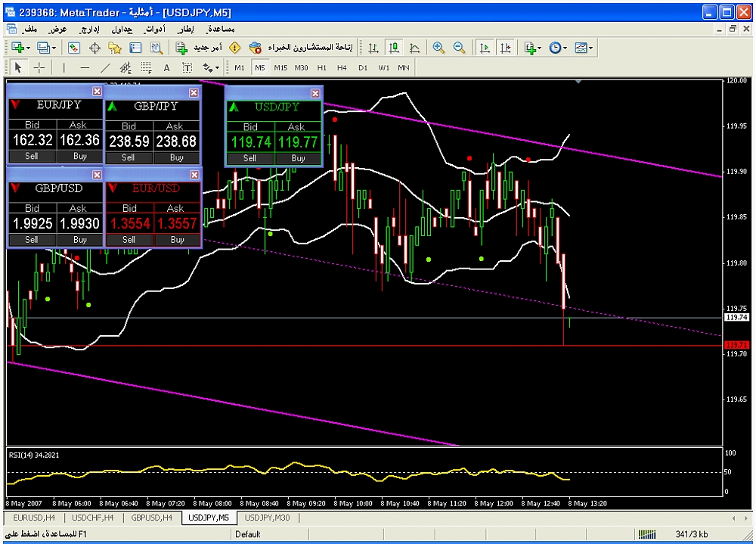Zoom out of the chart
756x544 pixels.
coord(459,48)
